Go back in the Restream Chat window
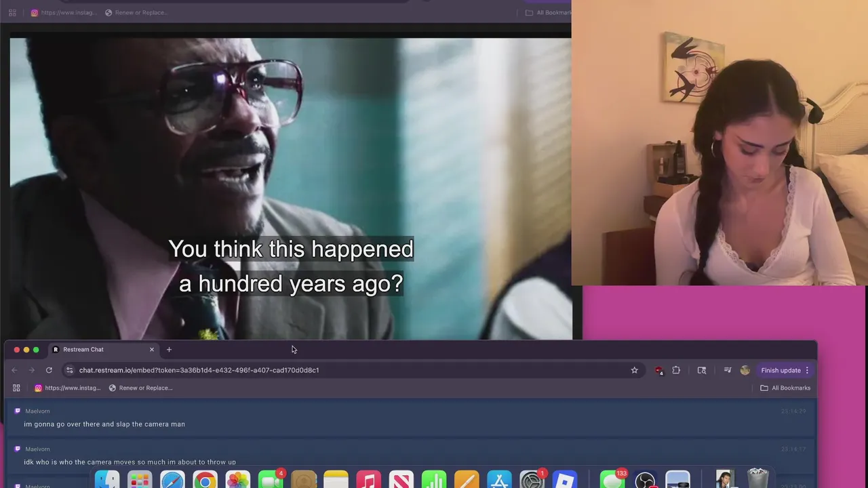868x488 pixels. pos(14,370)
